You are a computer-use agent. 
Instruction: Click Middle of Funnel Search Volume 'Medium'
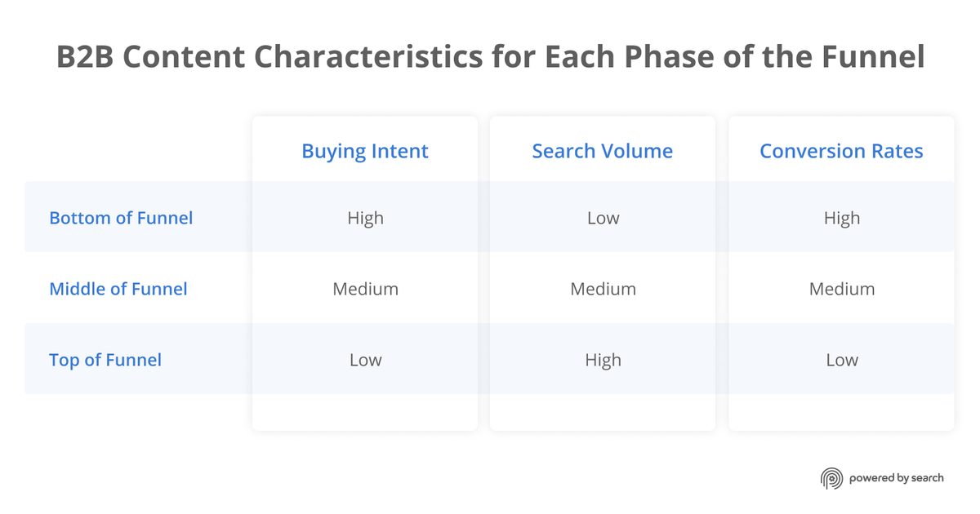[x=603, y=289]
